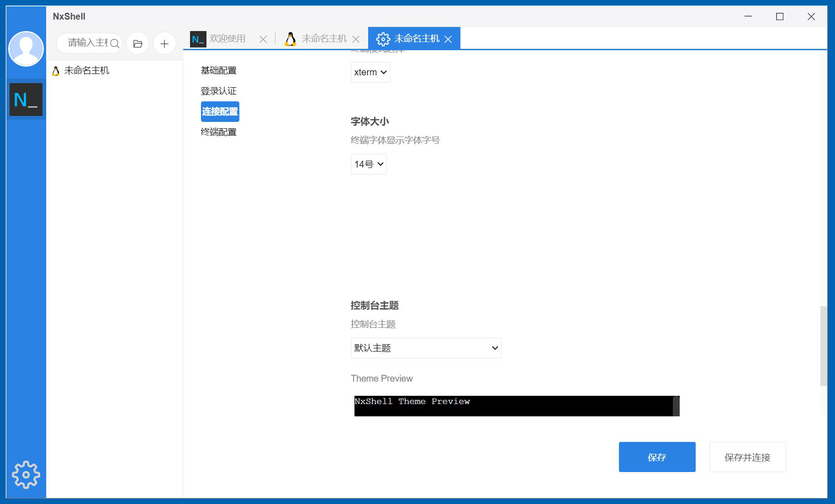Click the Linux penguin icon on the host tab
The image size is (835, 504).
coord(290,38)
